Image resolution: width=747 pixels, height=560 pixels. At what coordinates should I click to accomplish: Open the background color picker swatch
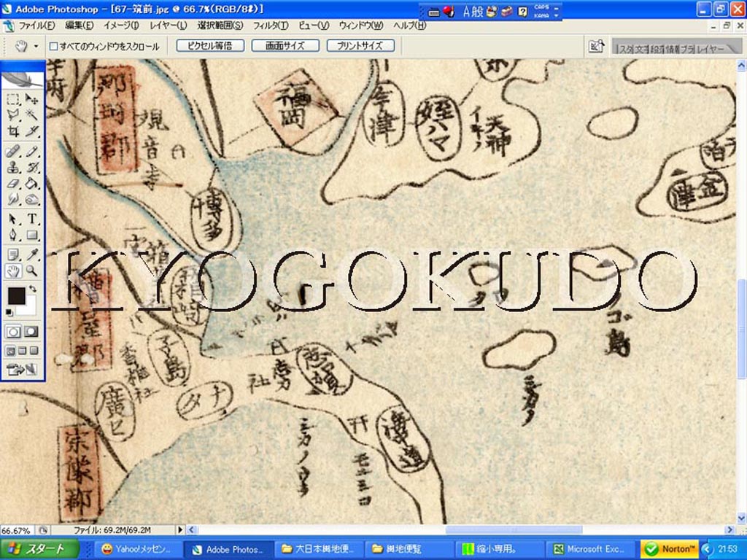pos(30,307)
